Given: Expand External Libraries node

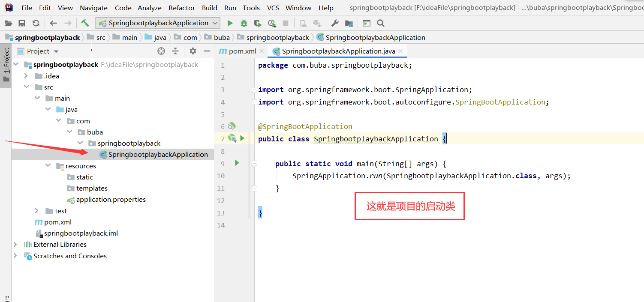Looking at the screenshot, I should coord(15,244).
